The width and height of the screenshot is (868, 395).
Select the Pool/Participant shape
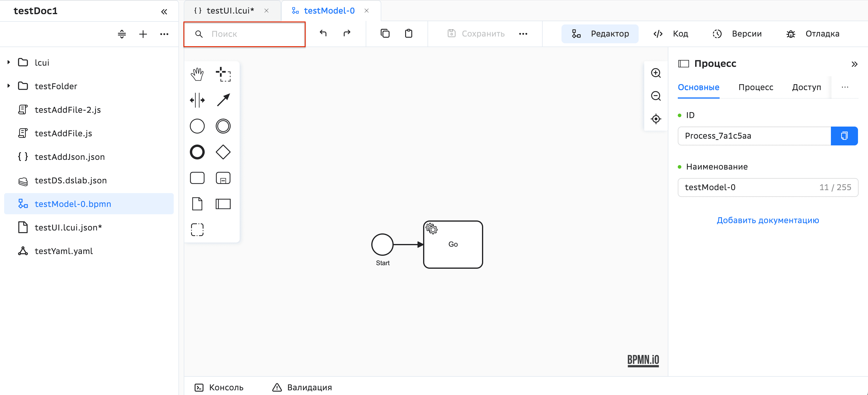(223, 204)
